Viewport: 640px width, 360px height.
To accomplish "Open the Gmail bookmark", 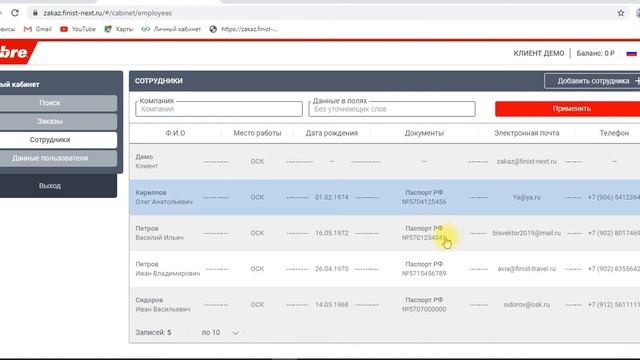I will (x=38, y=29).
